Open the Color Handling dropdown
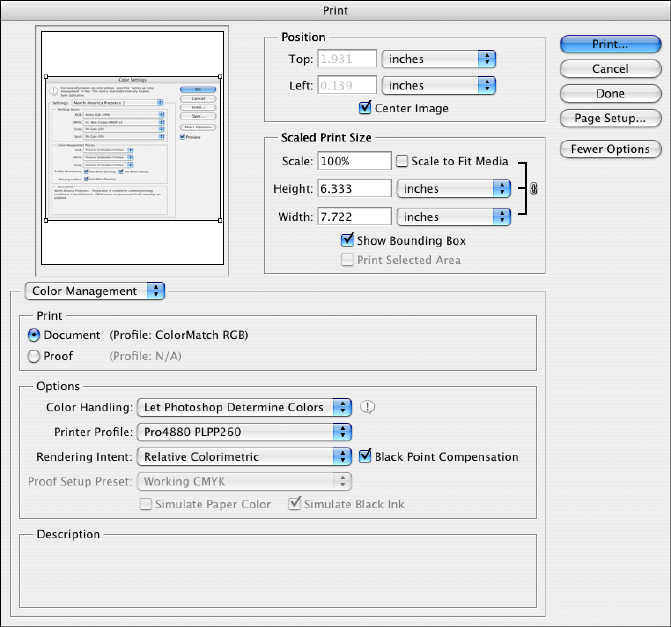This screenshot has height=627, width=671. [x=245, y=407]
